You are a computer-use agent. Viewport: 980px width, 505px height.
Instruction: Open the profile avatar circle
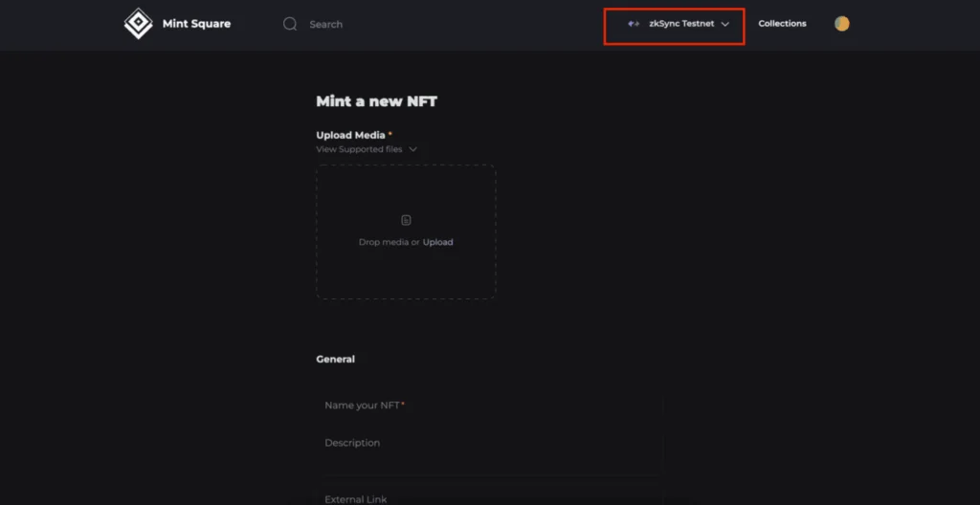point(841,24)
